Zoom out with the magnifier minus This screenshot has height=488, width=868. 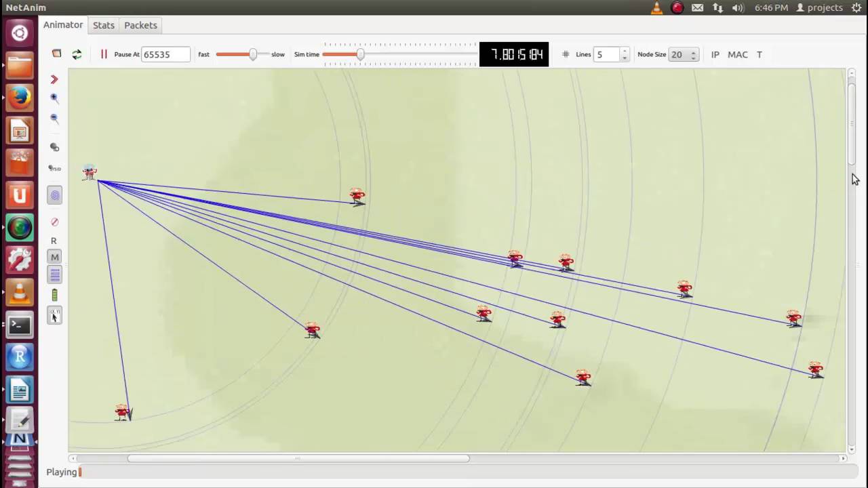[54, 119]
